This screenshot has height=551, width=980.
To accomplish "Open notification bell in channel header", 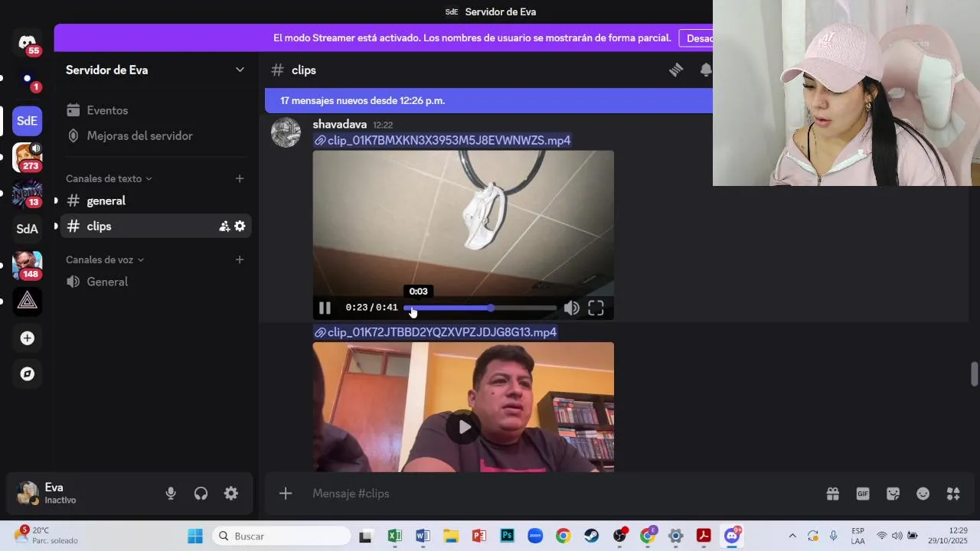I will (x=705, y=70).
